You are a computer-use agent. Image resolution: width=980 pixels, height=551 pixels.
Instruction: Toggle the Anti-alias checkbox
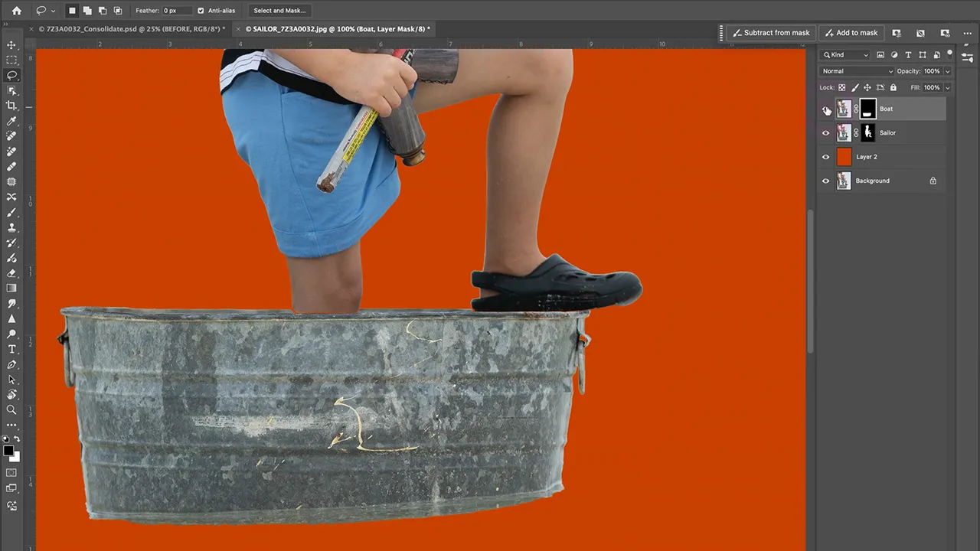pos(201,11)
